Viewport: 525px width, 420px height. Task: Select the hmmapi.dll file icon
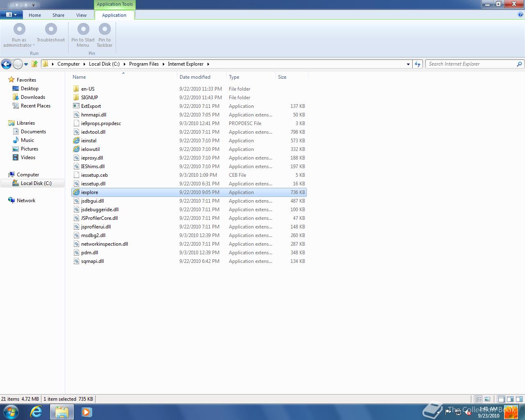point(76,114)
